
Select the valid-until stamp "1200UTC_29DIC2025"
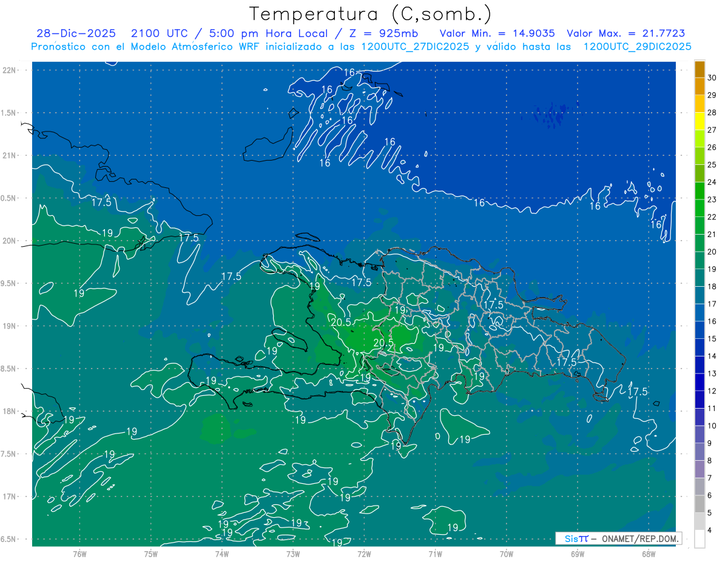637,47
